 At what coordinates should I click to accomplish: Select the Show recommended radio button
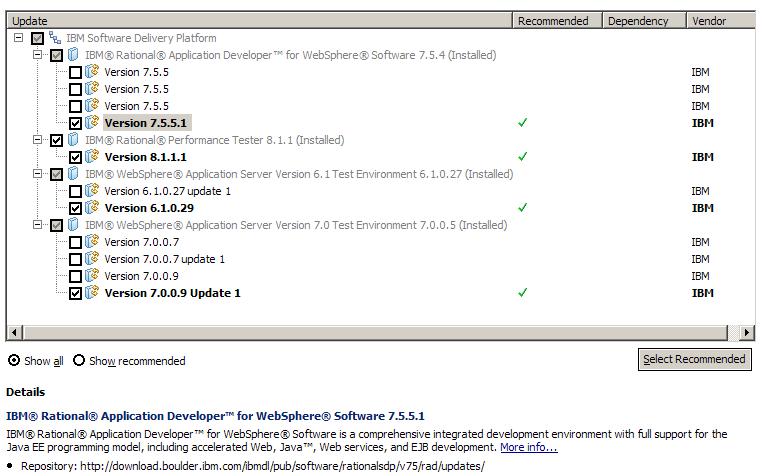pos(79,360)
